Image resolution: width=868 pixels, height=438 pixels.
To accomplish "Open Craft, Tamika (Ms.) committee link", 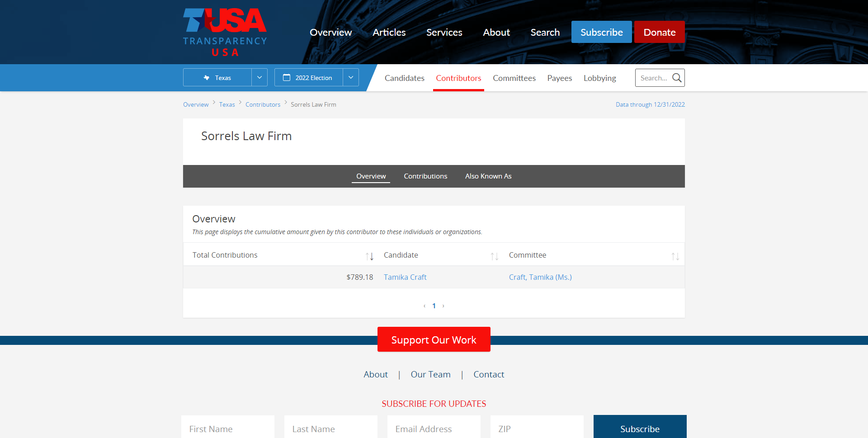I will (x=540, y=277).
